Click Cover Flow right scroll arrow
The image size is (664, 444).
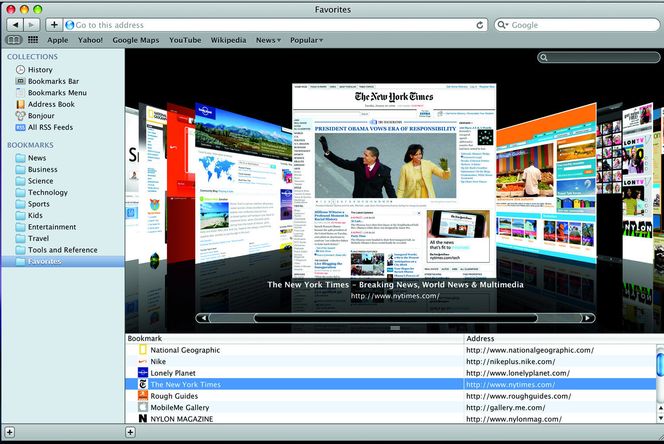(587, 318)
